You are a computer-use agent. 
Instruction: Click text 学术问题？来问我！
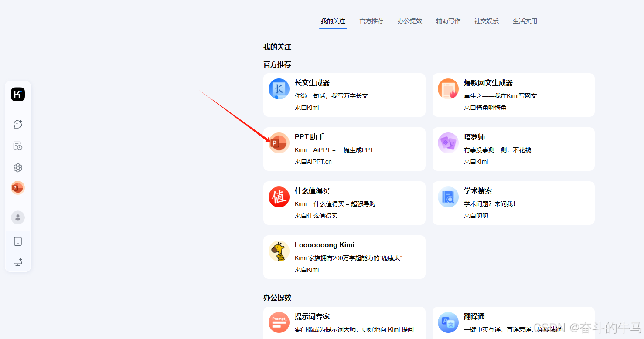point(490,204)
